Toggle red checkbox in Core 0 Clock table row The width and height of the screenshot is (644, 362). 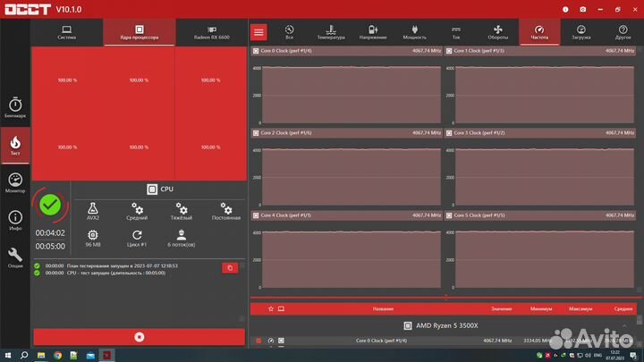258,341
